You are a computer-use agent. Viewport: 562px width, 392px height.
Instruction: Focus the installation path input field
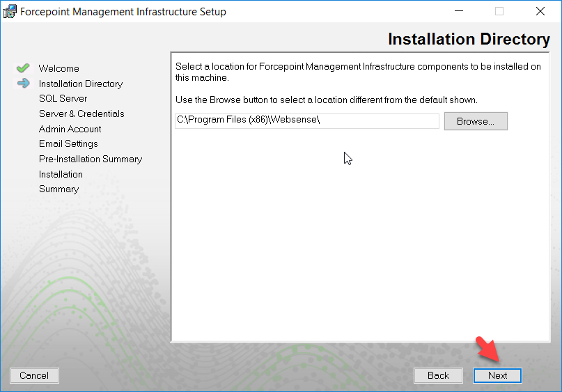coord(307,120)
